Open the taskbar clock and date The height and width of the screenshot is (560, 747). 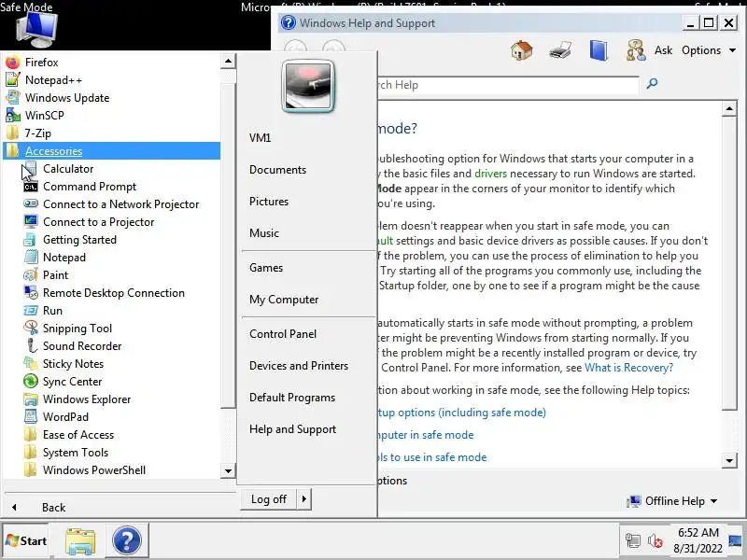pos(698,541)
